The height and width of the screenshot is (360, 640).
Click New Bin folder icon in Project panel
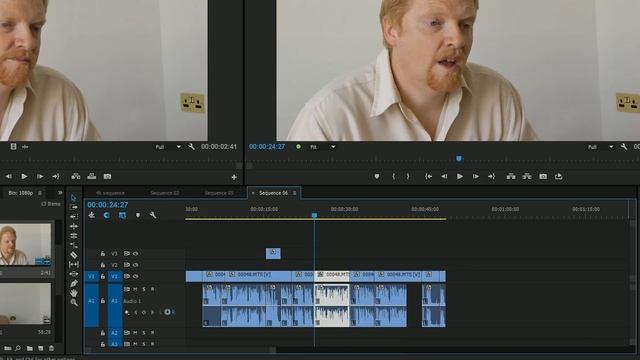click(x=30, y=348)
